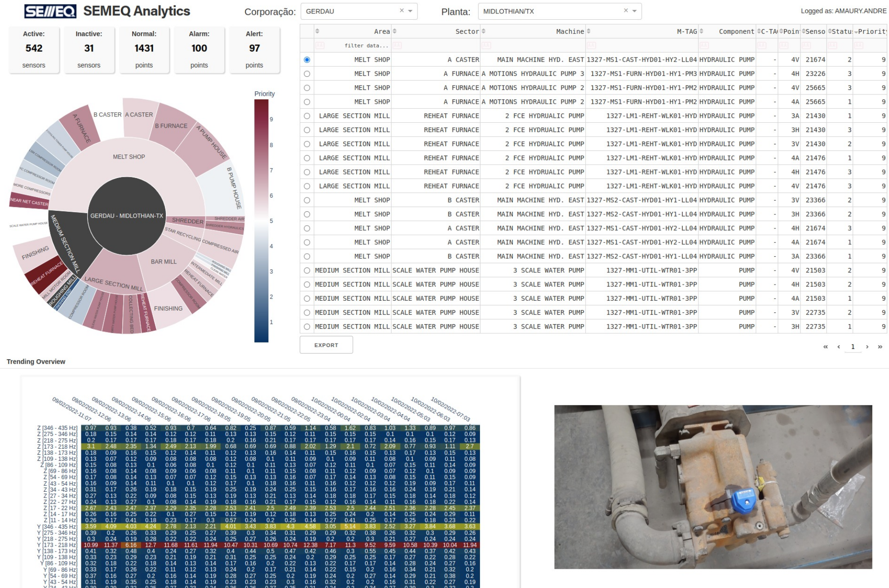
Task: Click the heatmap cell showing 5.14
Action: click(x=350, y=526)
